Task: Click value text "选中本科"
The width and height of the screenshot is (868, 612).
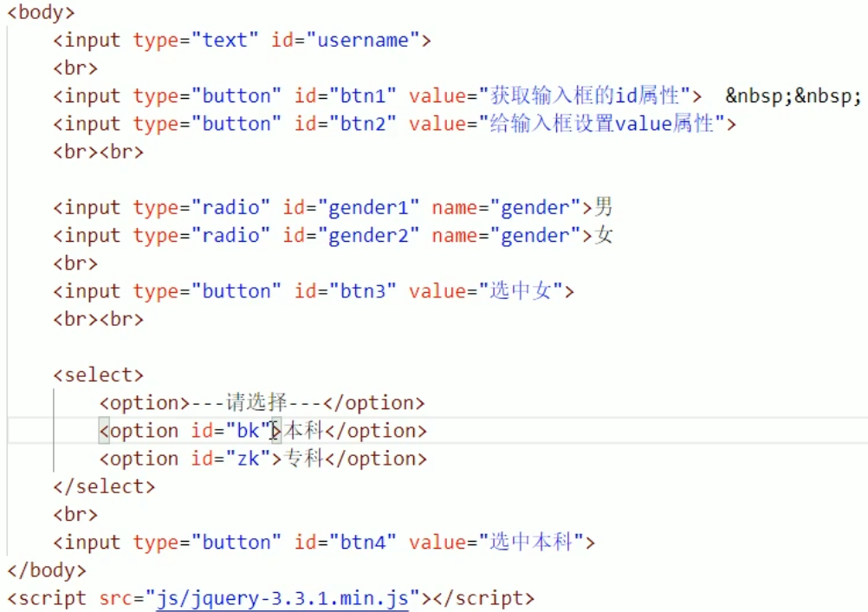Action: [x=531, y=542]
